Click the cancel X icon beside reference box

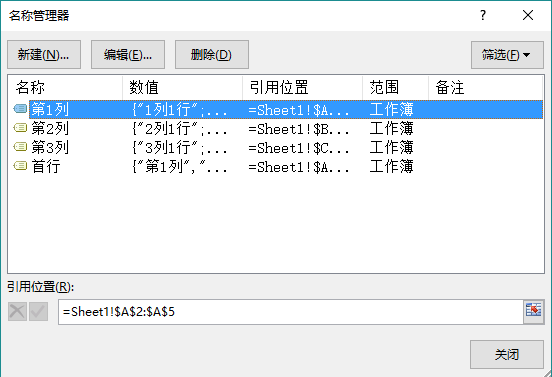pyautogui.click(x=17, y=312)
